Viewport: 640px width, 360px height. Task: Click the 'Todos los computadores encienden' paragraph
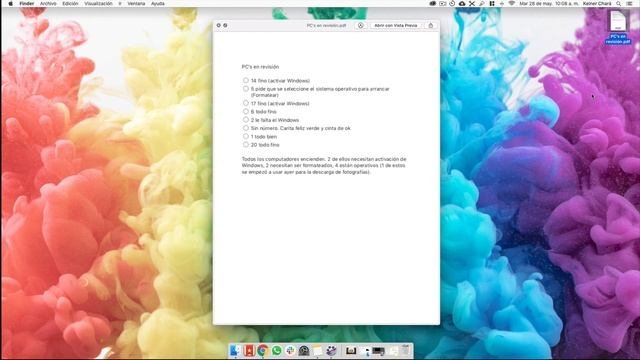[x=324, y=165]
